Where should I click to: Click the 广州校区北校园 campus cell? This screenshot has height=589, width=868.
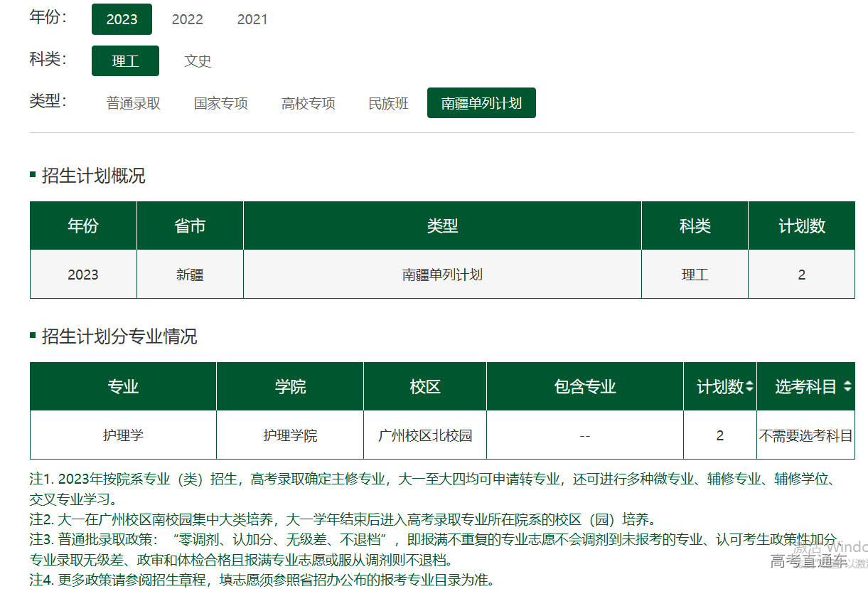pyautogui.click(x=425, y=435)
